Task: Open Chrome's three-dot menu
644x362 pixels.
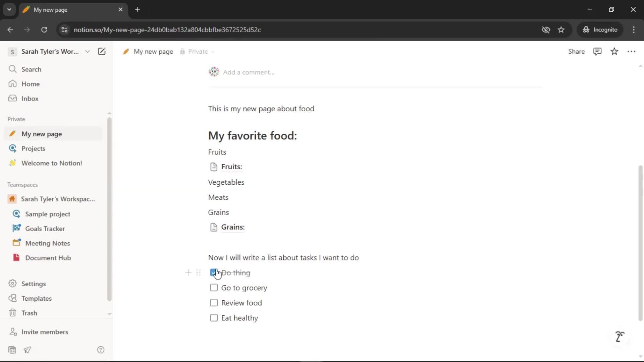Action: pyautogui.click(x=634, y=29)
